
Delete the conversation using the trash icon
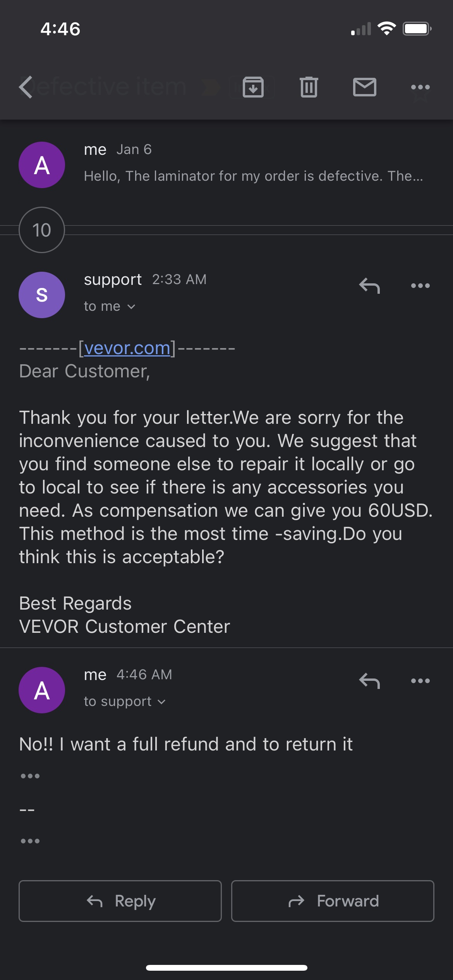pyautogui.click(x=309, y=87)
